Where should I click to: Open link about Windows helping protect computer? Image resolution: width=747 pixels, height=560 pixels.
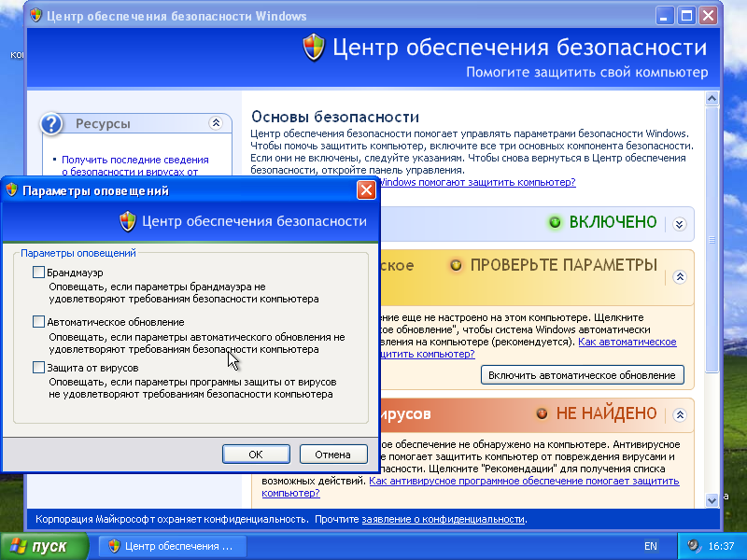[x=477, y=182]
